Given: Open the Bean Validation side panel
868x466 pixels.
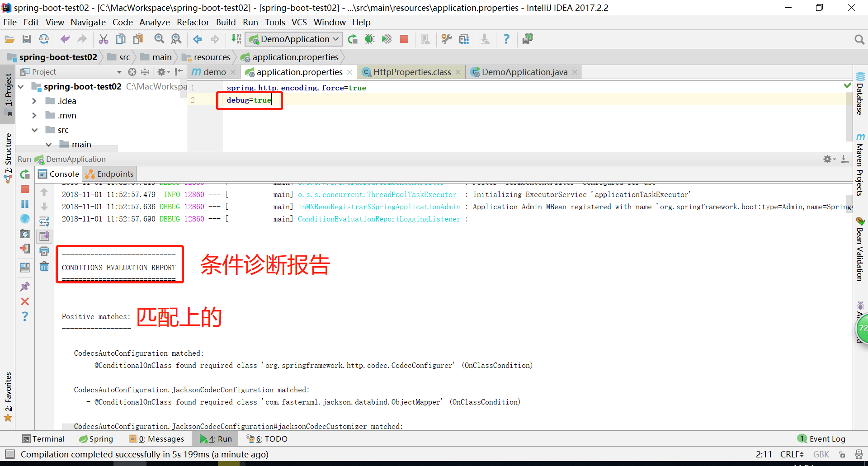Looking at the screenshot, I should 860,249.
